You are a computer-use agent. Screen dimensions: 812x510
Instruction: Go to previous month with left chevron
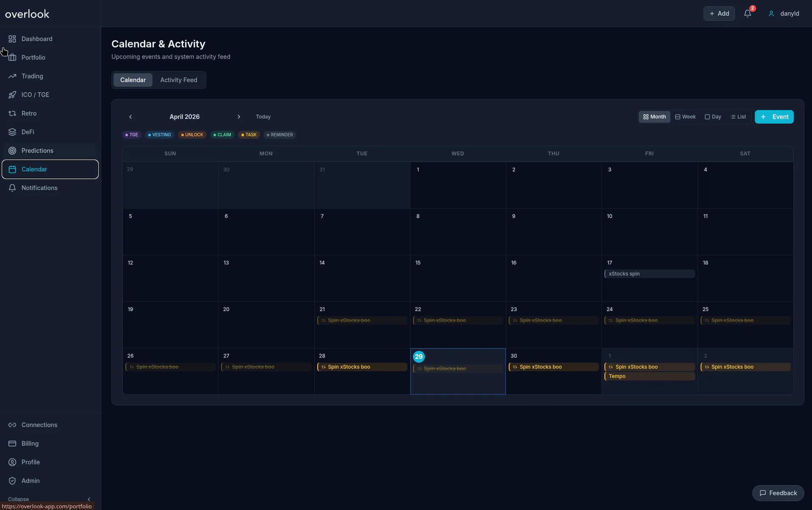(130, 117)
